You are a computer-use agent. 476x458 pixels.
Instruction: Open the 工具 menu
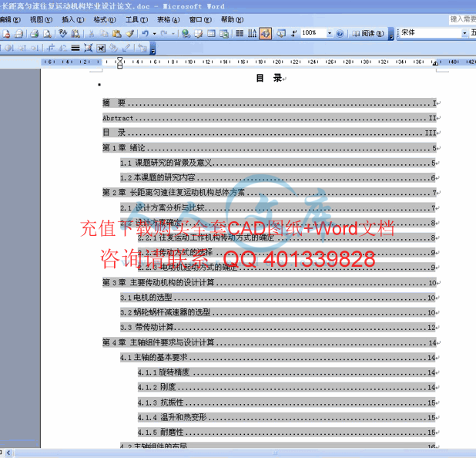136,20
